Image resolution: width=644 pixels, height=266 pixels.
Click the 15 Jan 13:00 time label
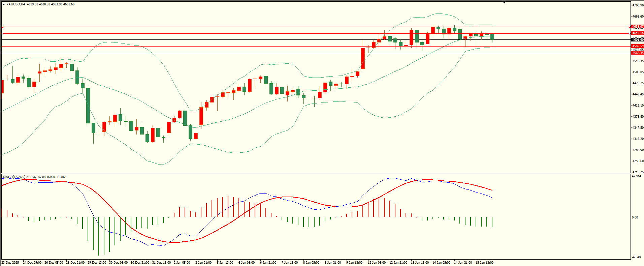[484, 263]
